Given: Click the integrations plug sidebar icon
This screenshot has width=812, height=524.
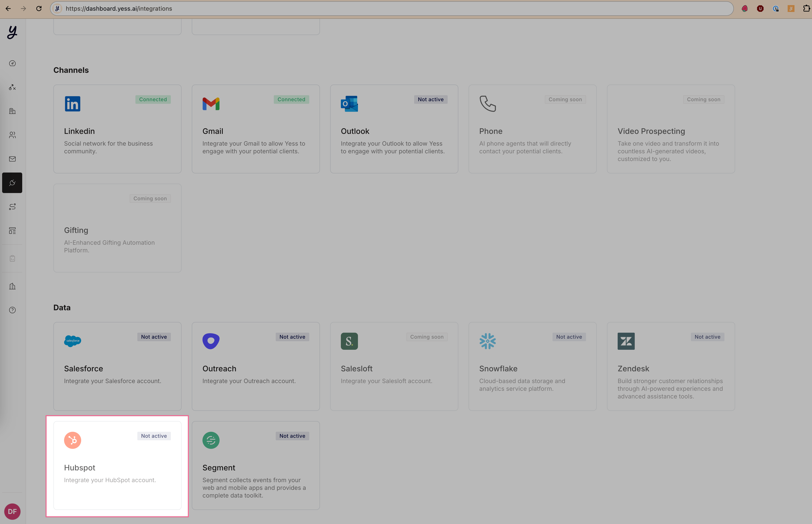Looking at the screenshot, I should click(x=12, y=183).
